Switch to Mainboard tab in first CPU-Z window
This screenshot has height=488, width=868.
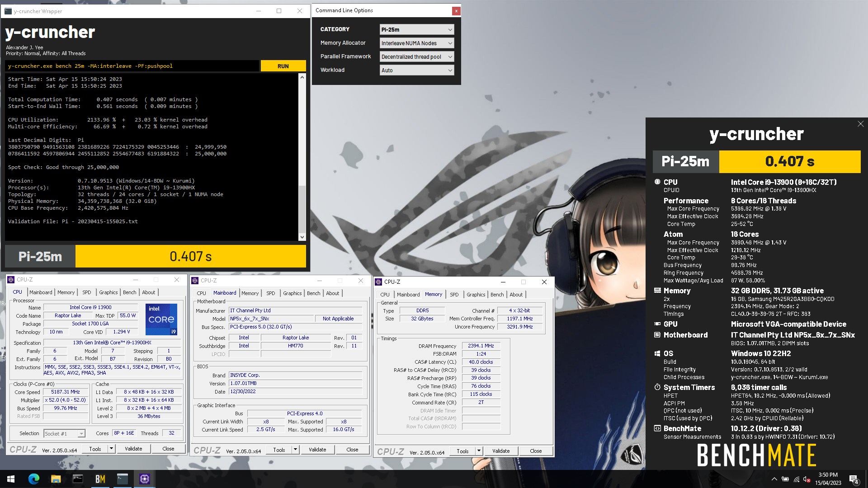[x=41, y=292]
